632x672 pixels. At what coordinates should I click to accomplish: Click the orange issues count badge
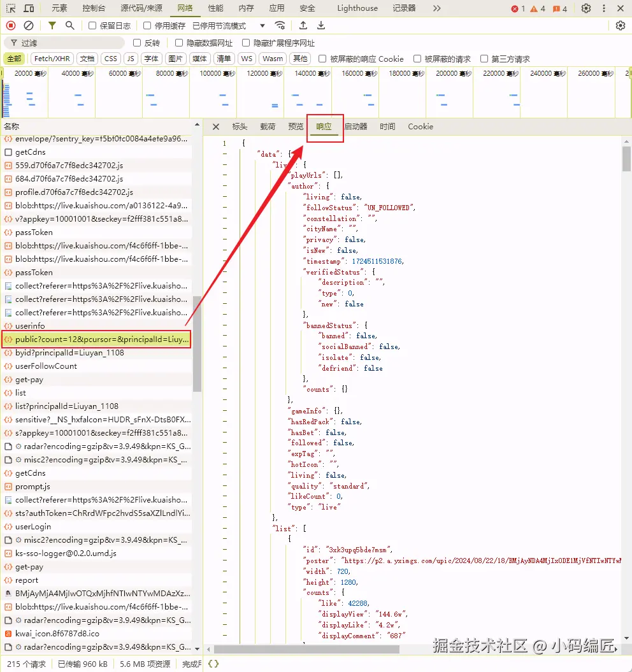pos(560,8)
